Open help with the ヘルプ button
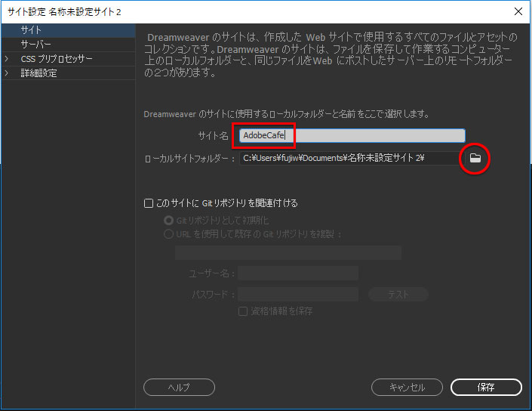Screen dimensions: 532x411 (179, 387)
